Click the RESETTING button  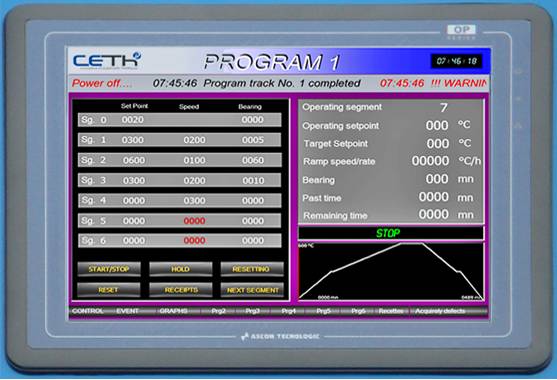point(252,269)
